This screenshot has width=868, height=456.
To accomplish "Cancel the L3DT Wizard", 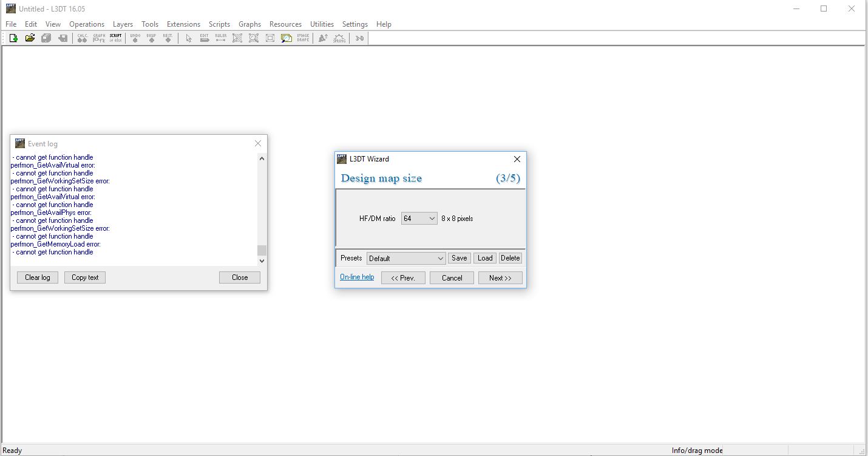I will coord(452,277).
